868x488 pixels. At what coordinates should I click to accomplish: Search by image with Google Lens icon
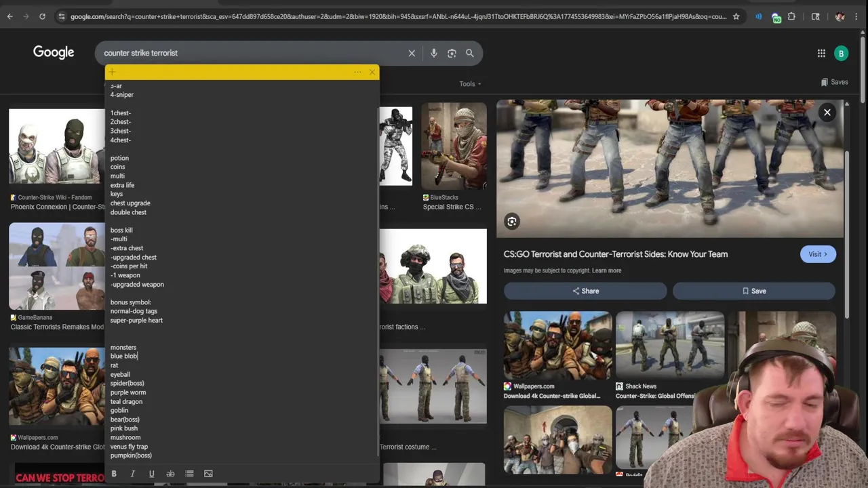click(x=452, y=53)
